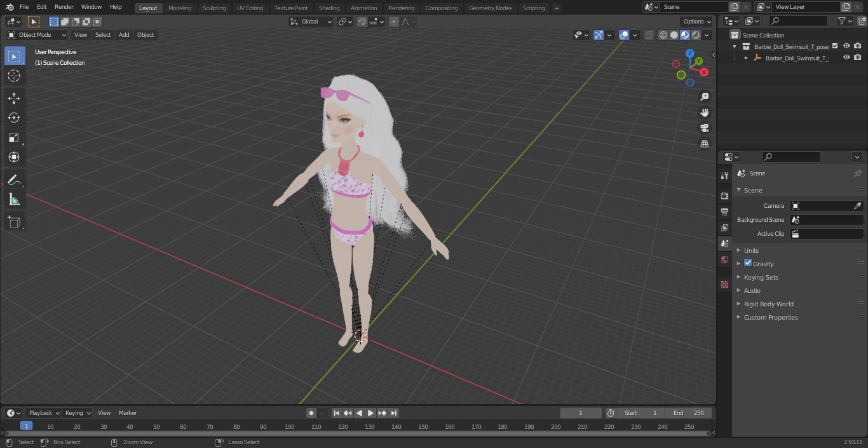This screenshot has width=868, height=448.
Task: Open the Render menu
Action: click(64, 7)
